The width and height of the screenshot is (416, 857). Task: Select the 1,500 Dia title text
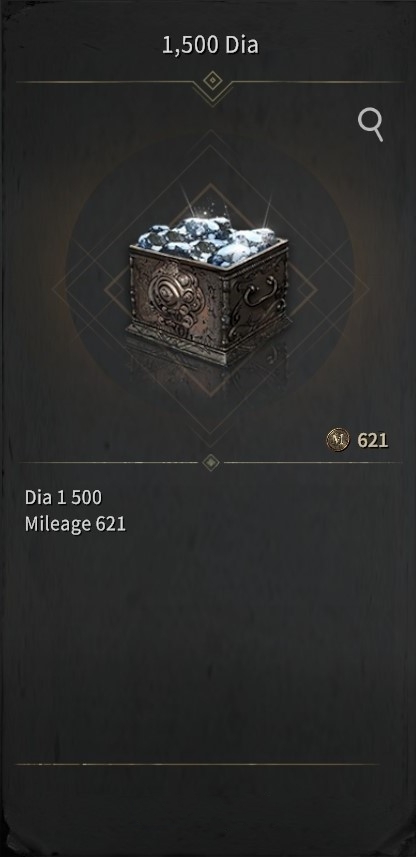click(x=210, y=46)
